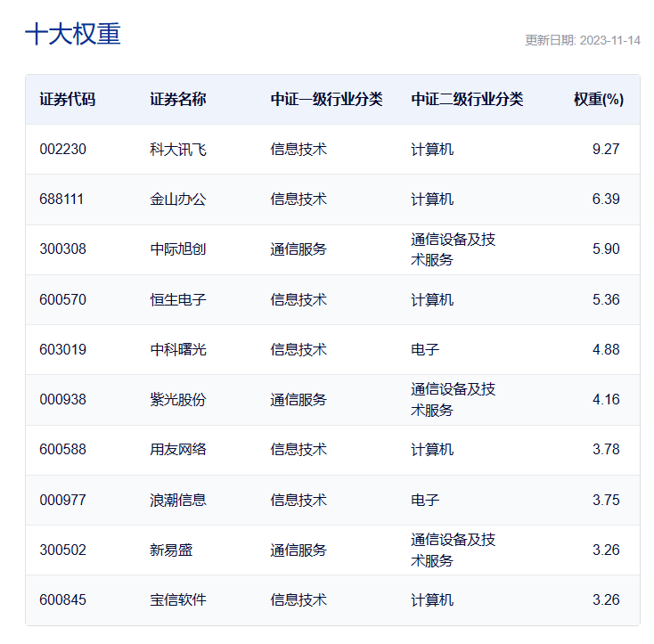Click the 权重(%) column header
Viewport: 654px width, 644px height.
click(x=599, y=99)
